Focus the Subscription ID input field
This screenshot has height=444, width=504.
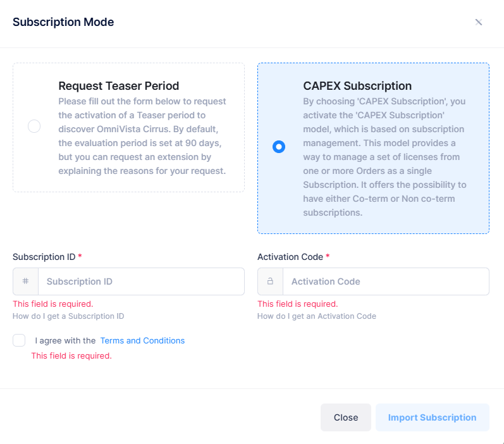point(141,281)
